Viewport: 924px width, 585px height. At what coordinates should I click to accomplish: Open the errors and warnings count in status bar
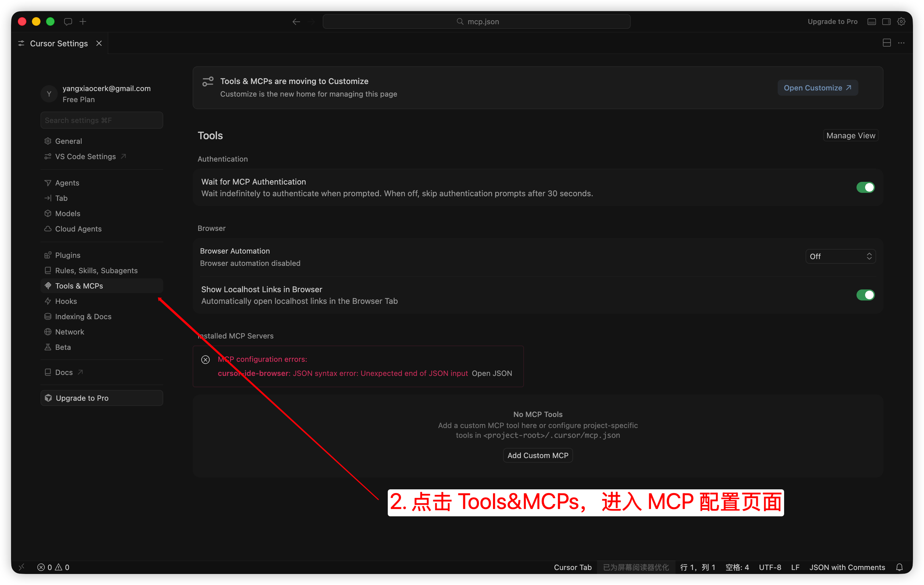(x=53, y=567)
